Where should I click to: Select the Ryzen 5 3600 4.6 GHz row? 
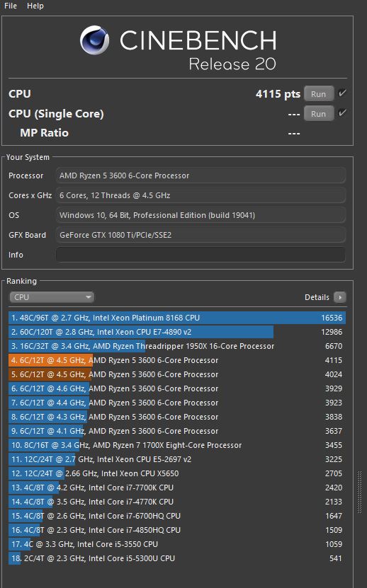(177, 388)
